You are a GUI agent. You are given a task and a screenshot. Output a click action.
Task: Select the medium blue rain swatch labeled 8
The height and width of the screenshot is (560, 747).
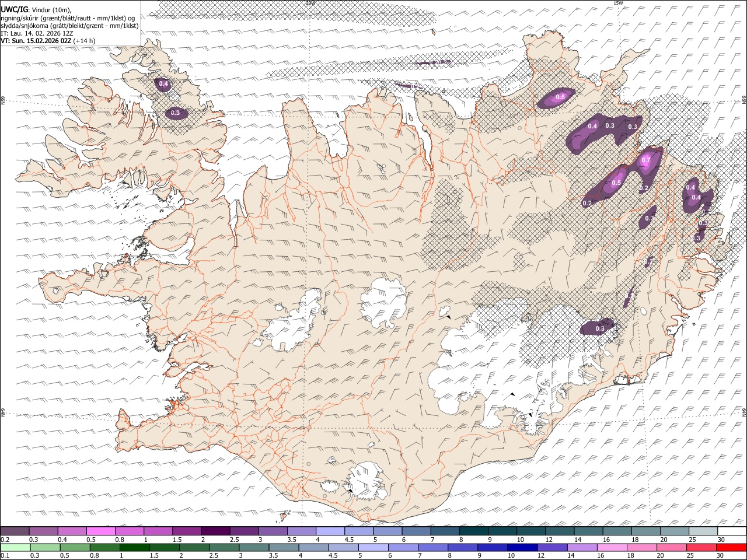464,547
